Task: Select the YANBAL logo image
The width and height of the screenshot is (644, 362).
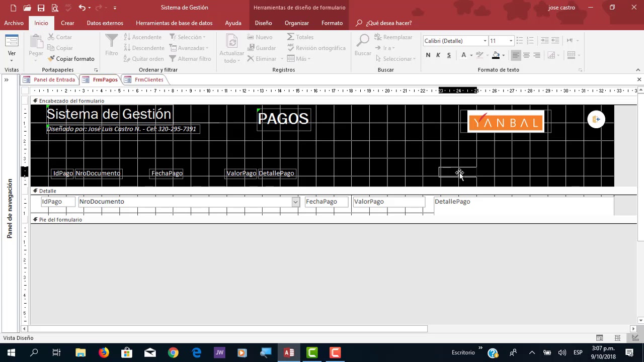Action: 506,122
